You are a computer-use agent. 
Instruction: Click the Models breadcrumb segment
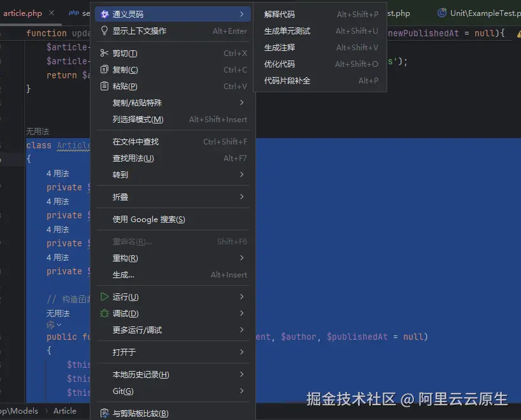pyautogui.click(x=24, y=411)
